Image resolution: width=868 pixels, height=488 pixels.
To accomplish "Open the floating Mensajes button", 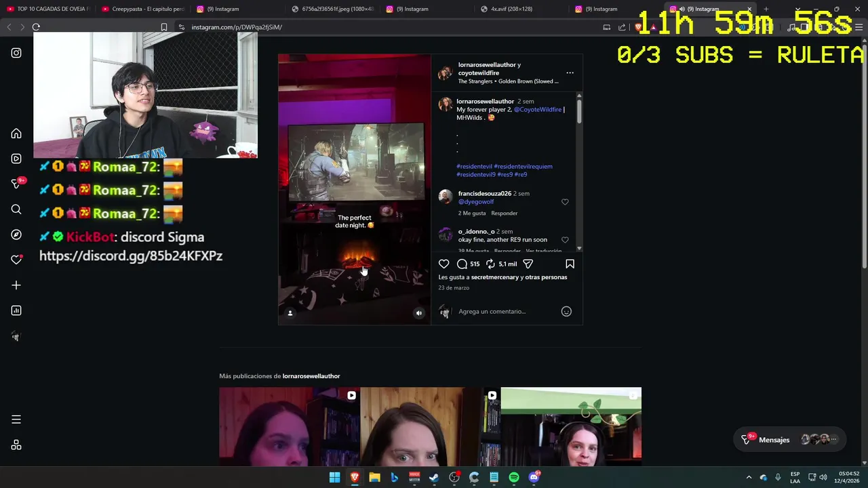I will pyautogui.click(x=790, y=440).
